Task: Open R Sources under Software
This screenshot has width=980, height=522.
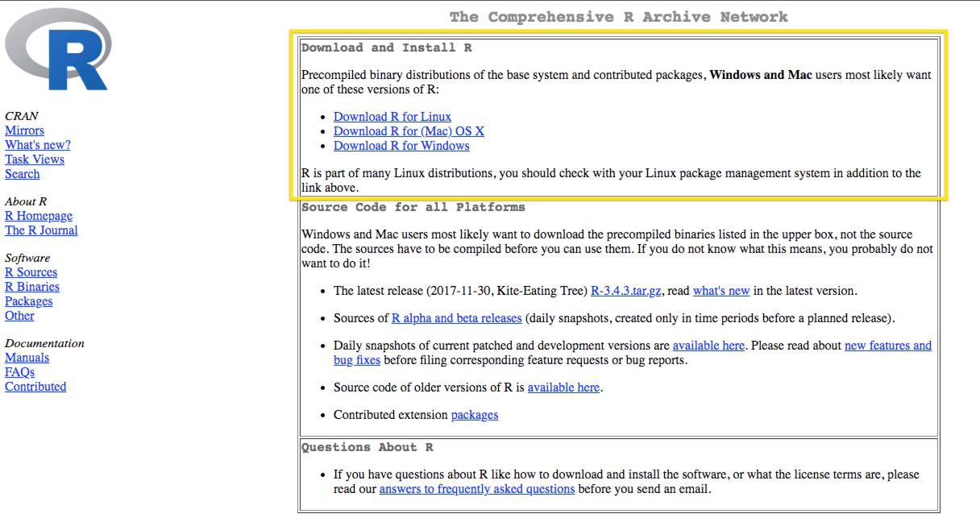Action: tap(31, 272)
